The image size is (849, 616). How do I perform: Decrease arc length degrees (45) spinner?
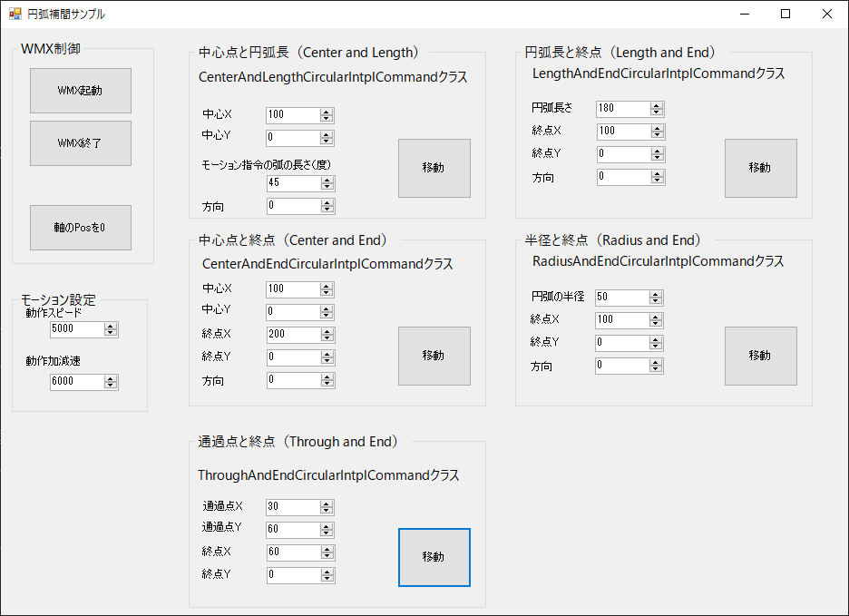327,187
